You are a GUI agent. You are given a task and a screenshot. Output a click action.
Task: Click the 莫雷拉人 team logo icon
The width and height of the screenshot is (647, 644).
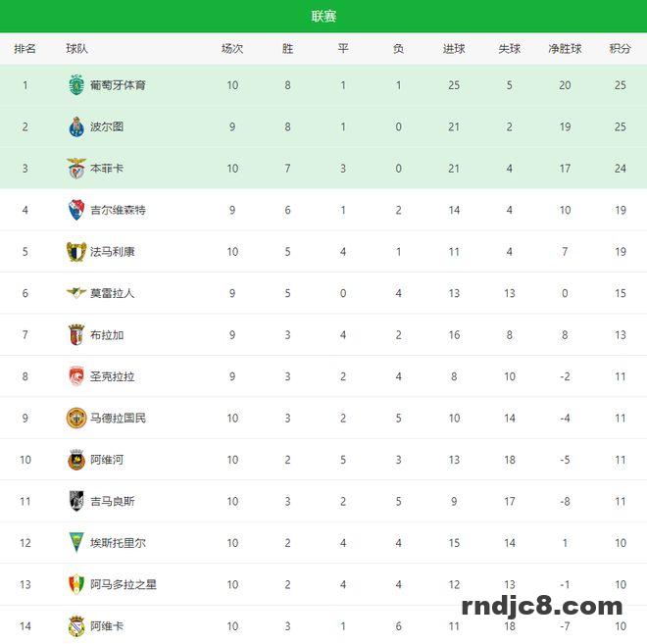(76, 293)
